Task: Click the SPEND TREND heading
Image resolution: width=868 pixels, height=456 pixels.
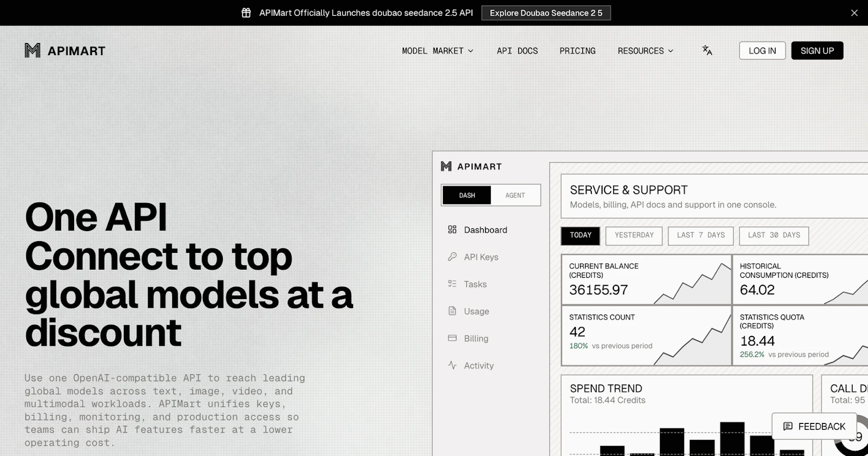Action: point(606,389)
